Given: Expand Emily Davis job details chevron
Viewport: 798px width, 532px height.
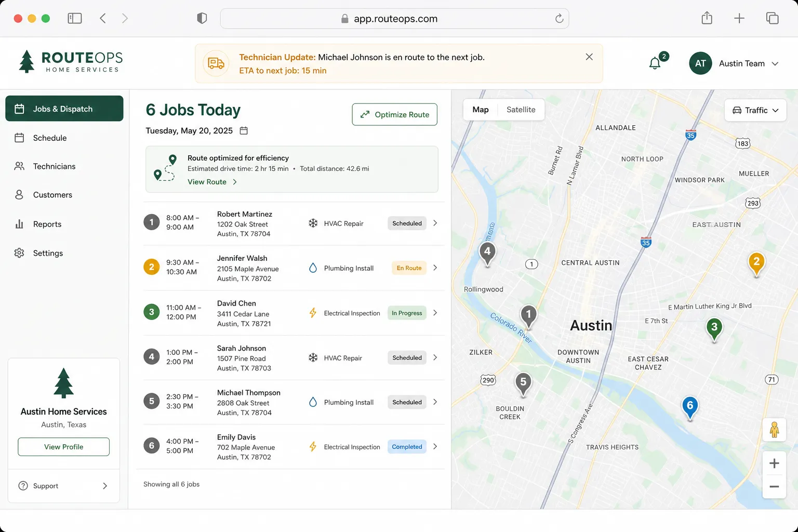Looking at the screenshot, I should pos(435,446).
